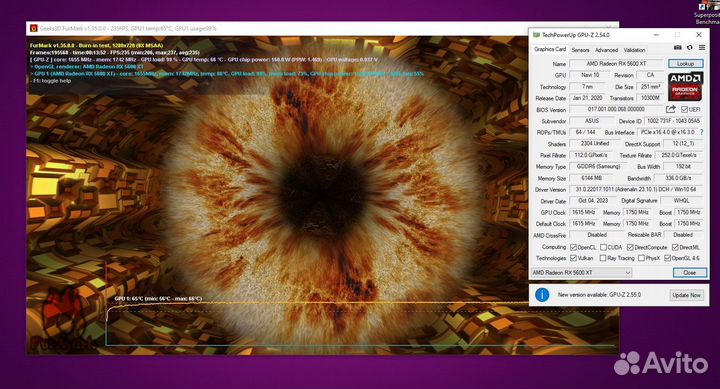
Task: Toggle the CUDA checkbox
Action: [603, 247]
